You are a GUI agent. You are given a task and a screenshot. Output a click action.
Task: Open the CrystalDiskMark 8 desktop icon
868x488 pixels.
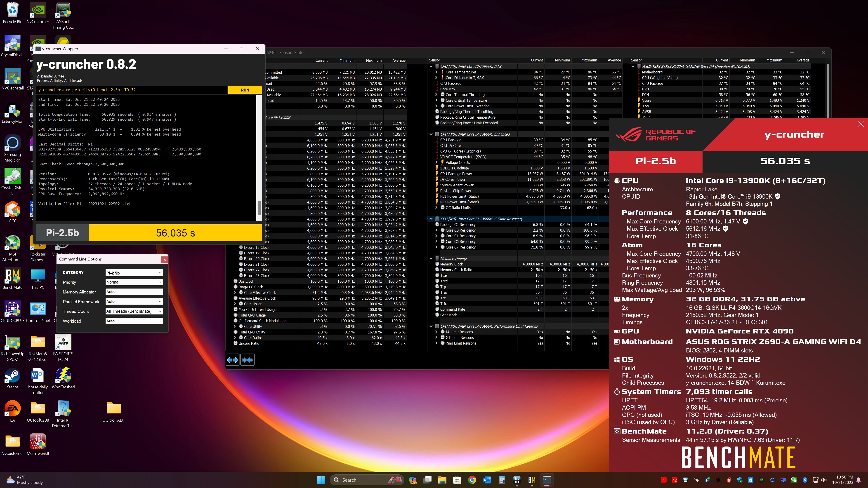coord(12,182)
